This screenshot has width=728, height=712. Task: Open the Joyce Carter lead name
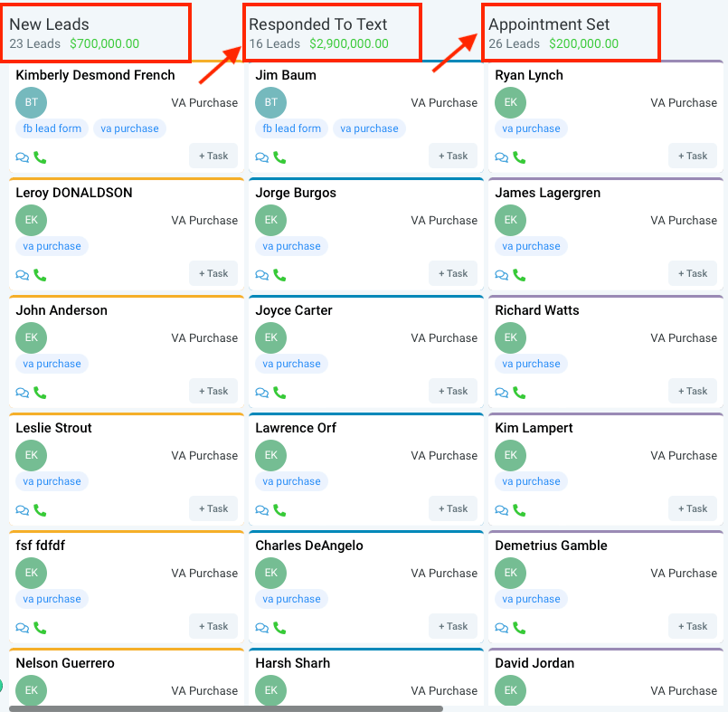[x=294, y=309]
